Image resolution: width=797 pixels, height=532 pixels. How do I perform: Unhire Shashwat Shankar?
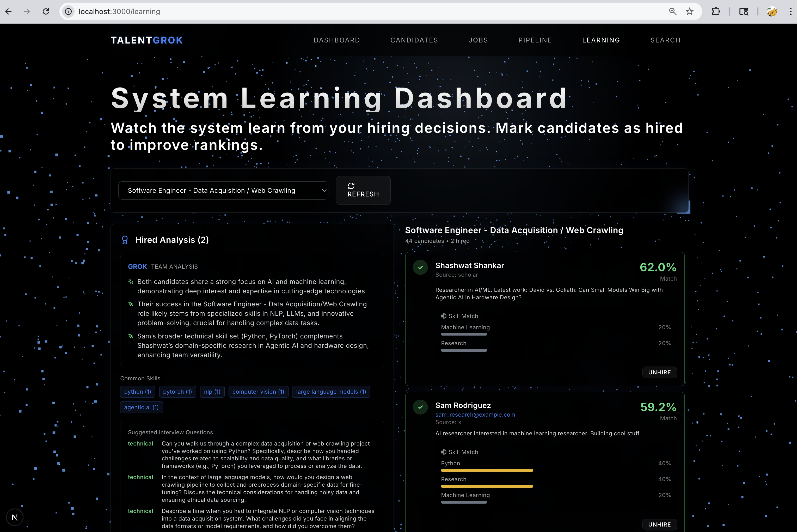pos(659,372)
